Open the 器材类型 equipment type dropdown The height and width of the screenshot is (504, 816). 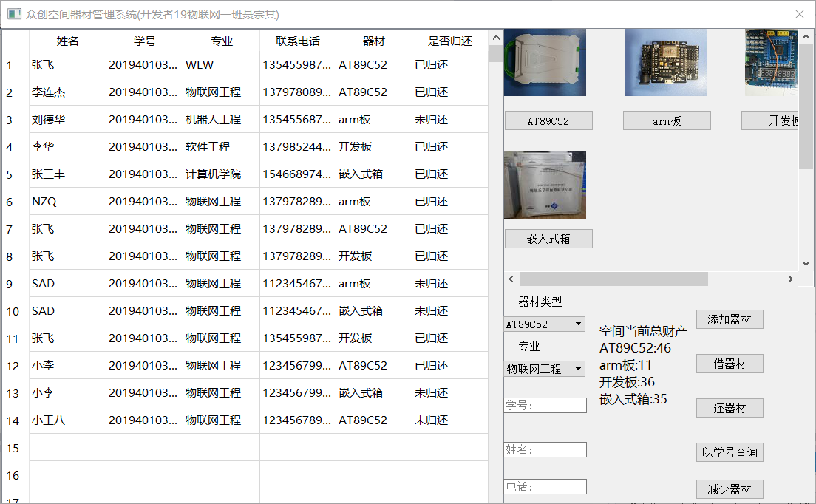click(x=579, y=324)
